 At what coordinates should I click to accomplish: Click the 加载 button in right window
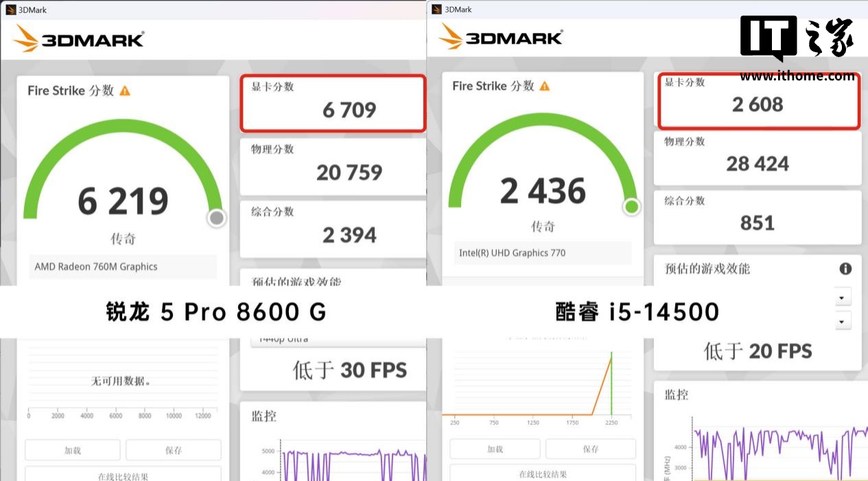[495, 449]
